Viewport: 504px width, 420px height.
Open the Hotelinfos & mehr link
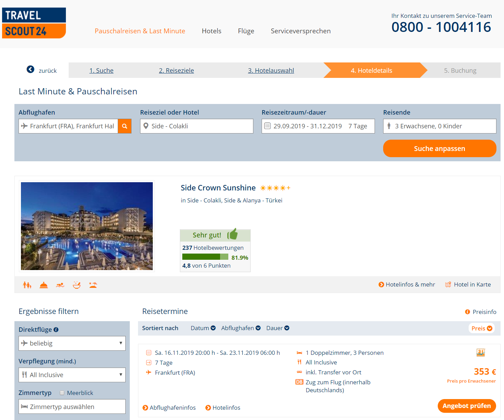coord(407,284)
